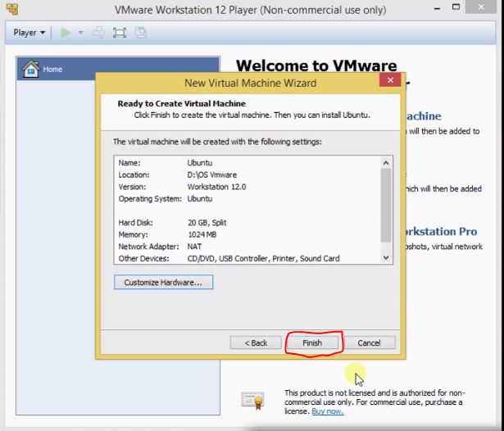The width and height of the screenshot is (504, 431).
Task: Click the Operating System: label
Action: click(x=150, y=198)
